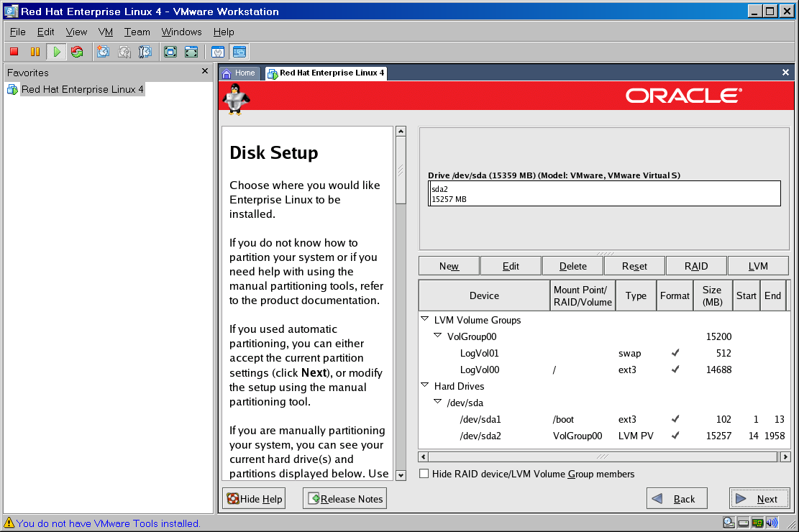Click the LVM button
799x532 pixels.
point(758,266)
